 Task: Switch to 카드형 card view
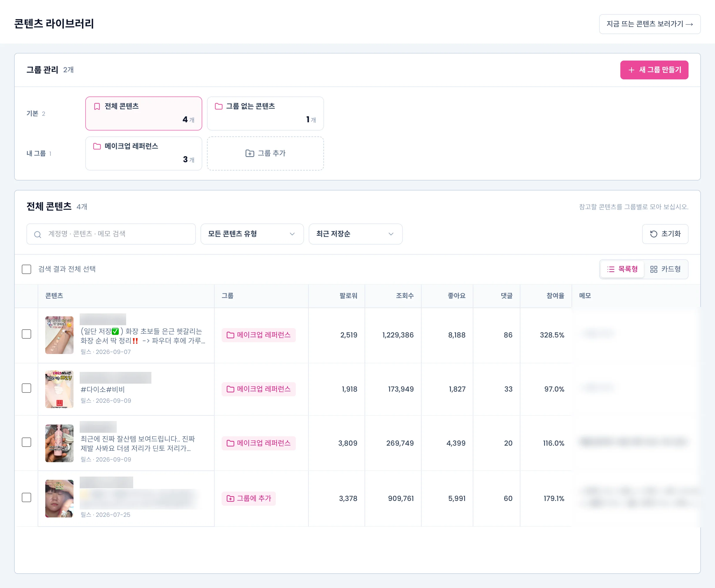coord(666,269)
